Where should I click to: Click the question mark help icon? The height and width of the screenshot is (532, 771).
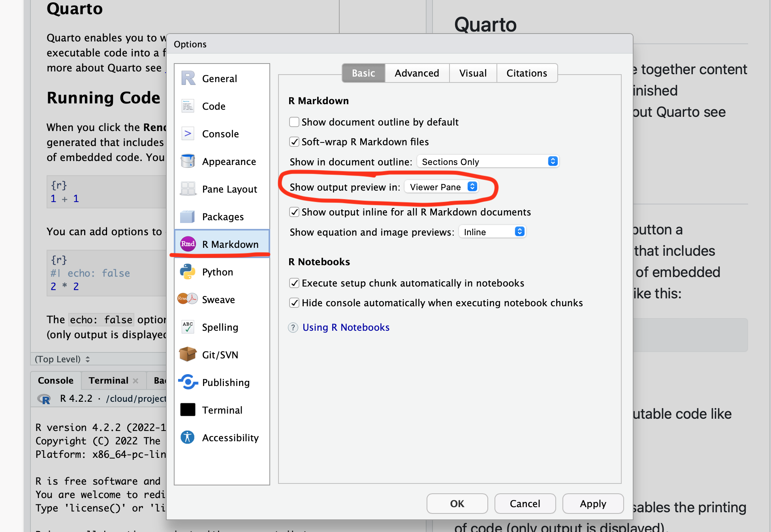coord(293,328)
